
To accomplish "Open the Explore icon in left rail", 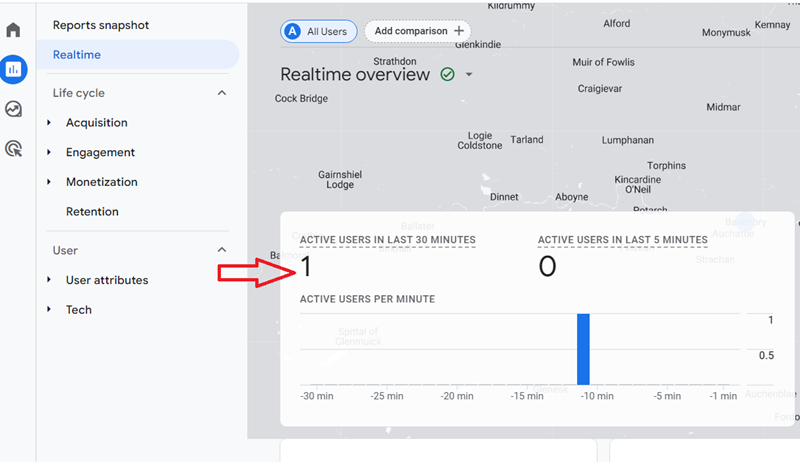I will [13, 109].
